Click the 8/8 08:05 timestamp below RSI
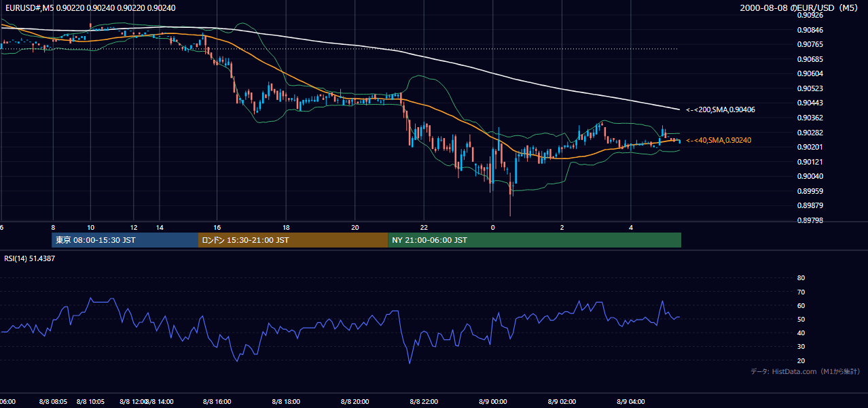 (x=53, y=402)
